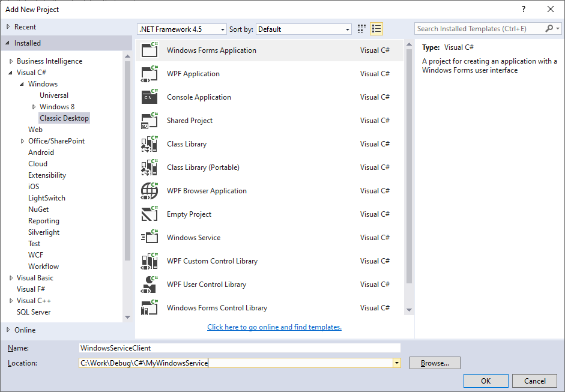Click the Class Library (Portable) icon

point(150,167)
